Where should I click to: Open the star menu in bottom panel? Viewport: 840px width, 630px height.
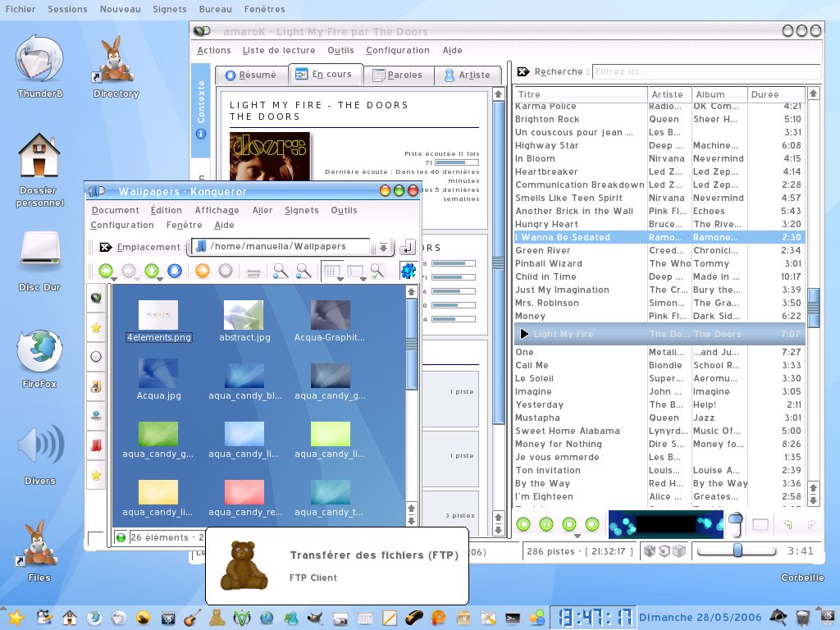point(16,618)
